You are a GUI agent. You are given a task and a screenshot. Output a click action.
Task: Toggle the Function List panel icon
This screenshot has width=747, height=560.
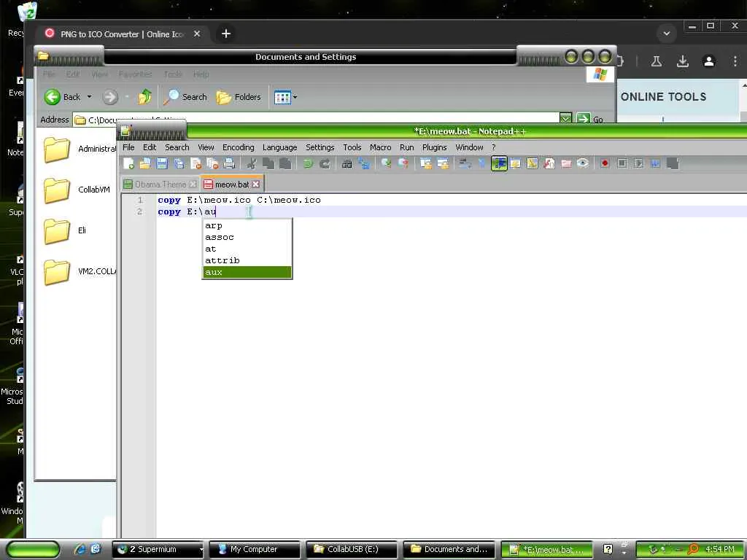[x=549, y=164]
